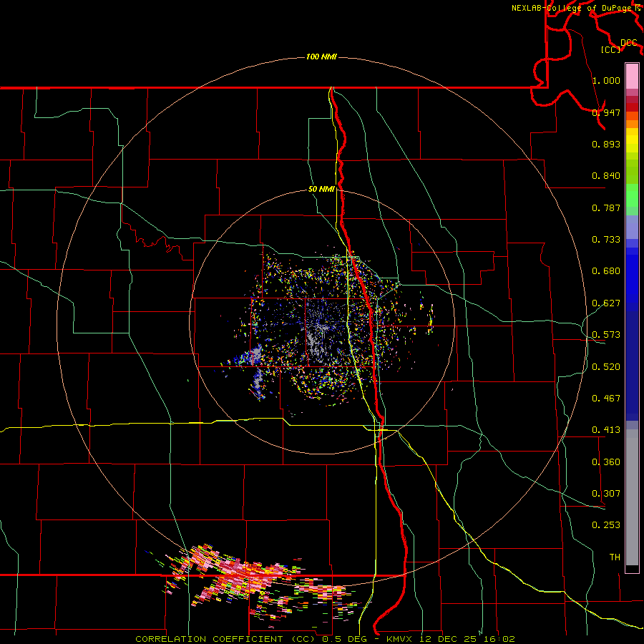This screenshot has height=644, width=644.
Task: Click the KMVX station identifier in the caption
Action: tap(401, 639)
